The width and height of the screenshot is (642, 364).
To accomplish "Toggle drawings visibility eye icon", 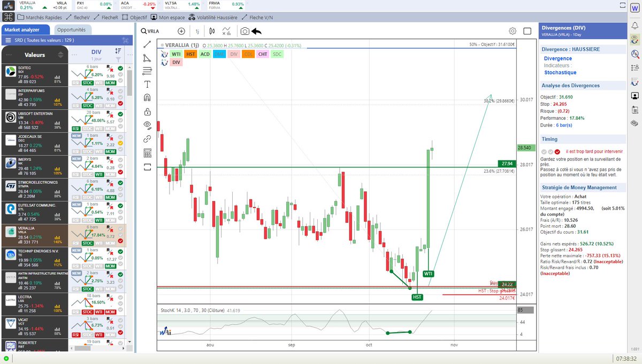I will [x=148, y=126].
